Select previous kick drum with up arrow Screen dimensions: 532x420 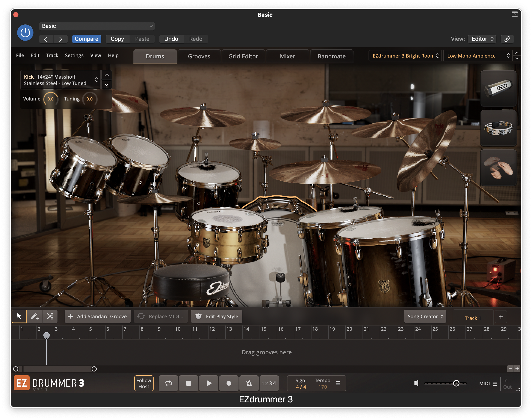click(x=107, y=75)
